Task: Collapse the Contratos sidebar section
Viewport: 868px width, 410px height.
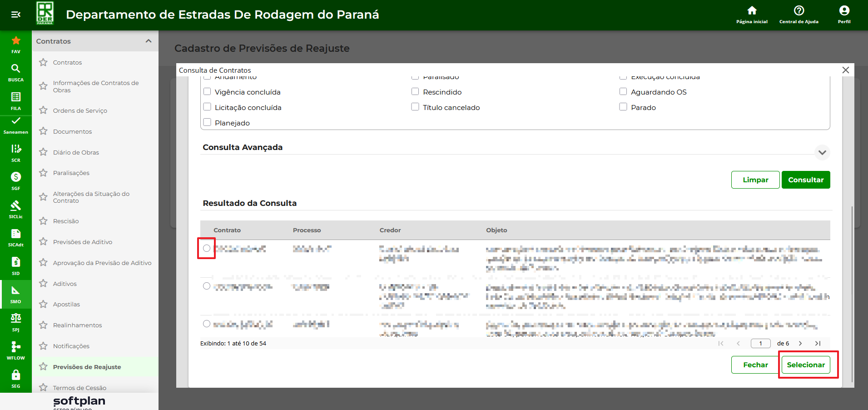Action: click(148, 41)
